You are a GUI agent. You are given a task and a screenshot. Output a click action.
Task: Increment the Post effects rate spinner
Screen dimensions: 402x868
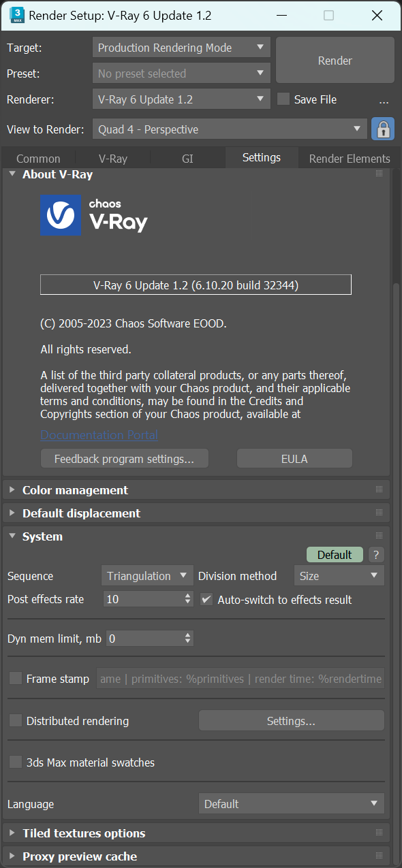pos(188,596)
